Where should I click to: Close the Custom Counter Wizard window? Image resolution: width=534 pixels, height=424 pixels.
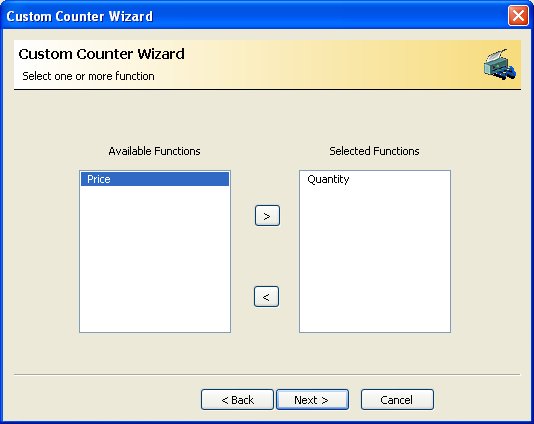tap(518, 16)
